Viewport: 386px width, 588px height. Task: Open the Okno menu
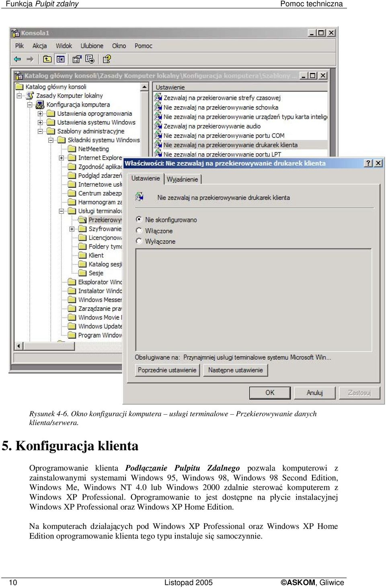click(x=119, y=46)
